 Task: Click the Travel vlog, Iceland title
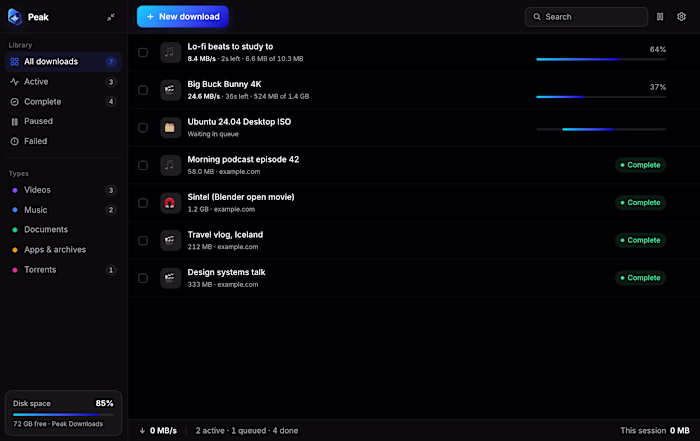tap(225, 234)
